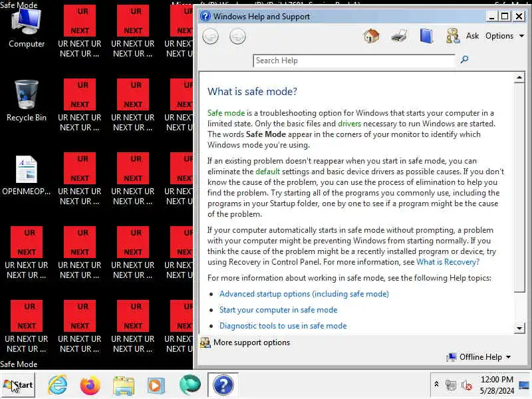
Task: Click the 'Windows Help and Support' title text
Action: pyautogui.click(x=261, y=16)
